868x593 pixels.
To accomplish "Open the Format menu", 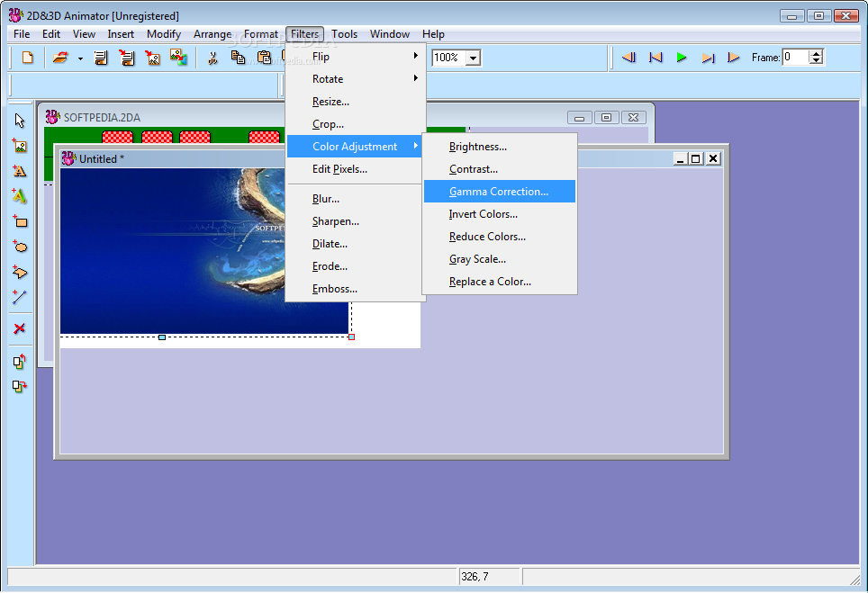I will click(x=261, y=34).
